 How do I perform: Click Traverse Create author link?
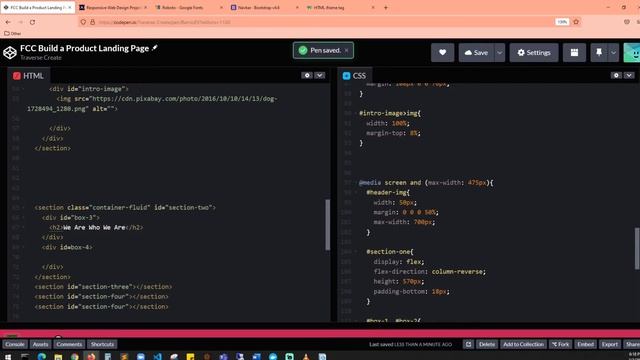tap(41, 58)
